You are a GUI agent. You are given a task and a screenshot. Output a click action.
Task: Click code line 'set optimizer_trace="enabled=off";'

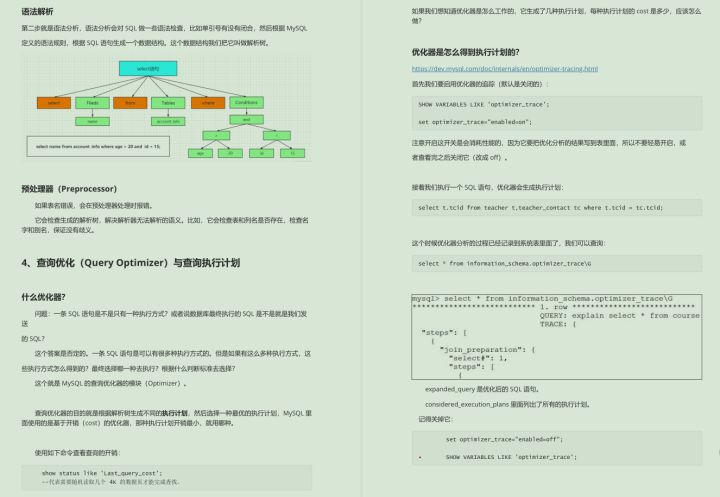point(504,439)
